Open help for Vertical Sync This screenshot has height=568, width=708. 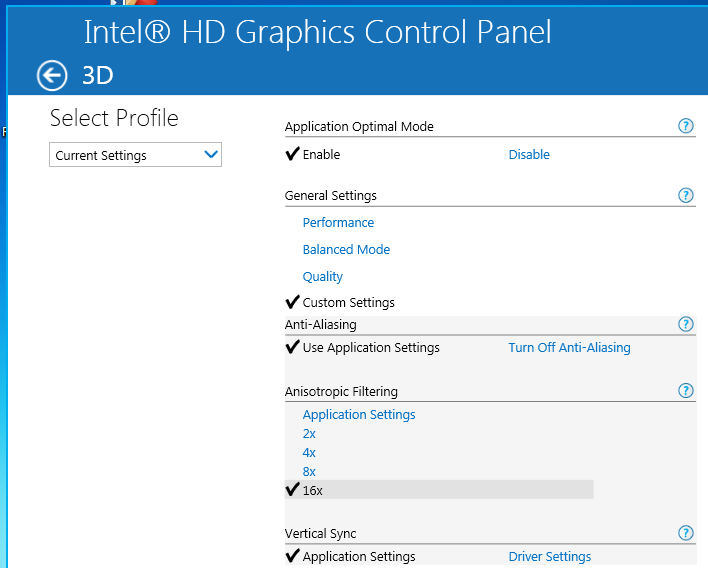pyautogui.click(x=685, y=533)
